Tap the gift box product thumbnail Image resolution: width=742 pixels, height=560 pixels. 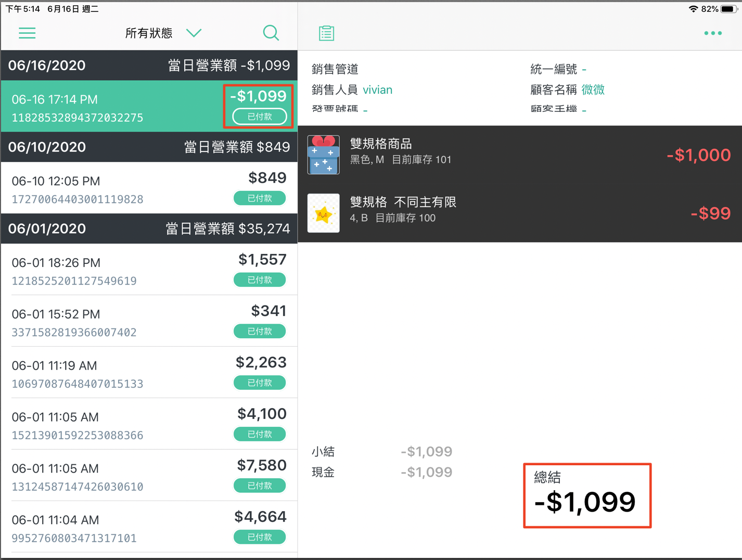click(x=323, y=155)
